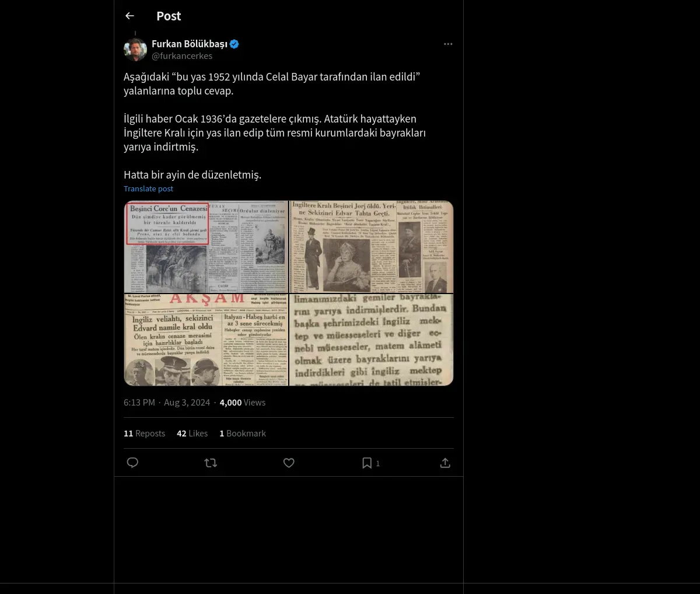View the 42 Likes list
Viewport: 700px width, 594px height.
[192, 433]
